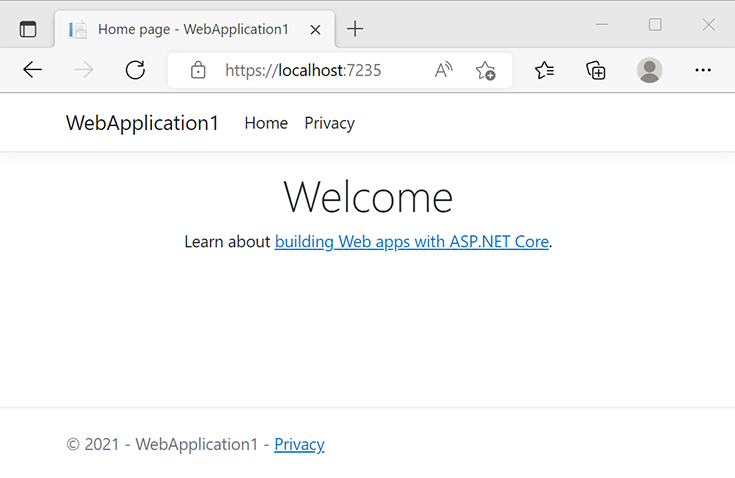Image resolution: width=735 pixels, height=478 pixels.
Task: Add this page to favorites star icon
Action: coord(485,71)
